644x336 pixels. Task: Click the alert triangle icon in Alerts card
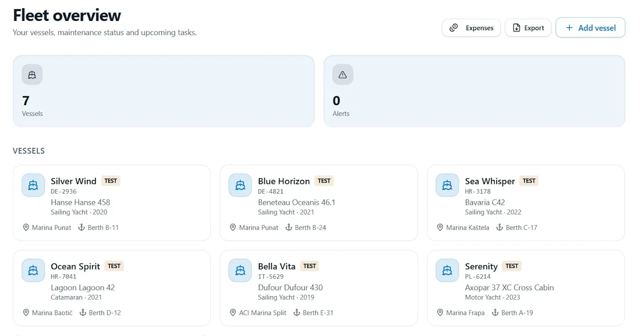point(343,74)
